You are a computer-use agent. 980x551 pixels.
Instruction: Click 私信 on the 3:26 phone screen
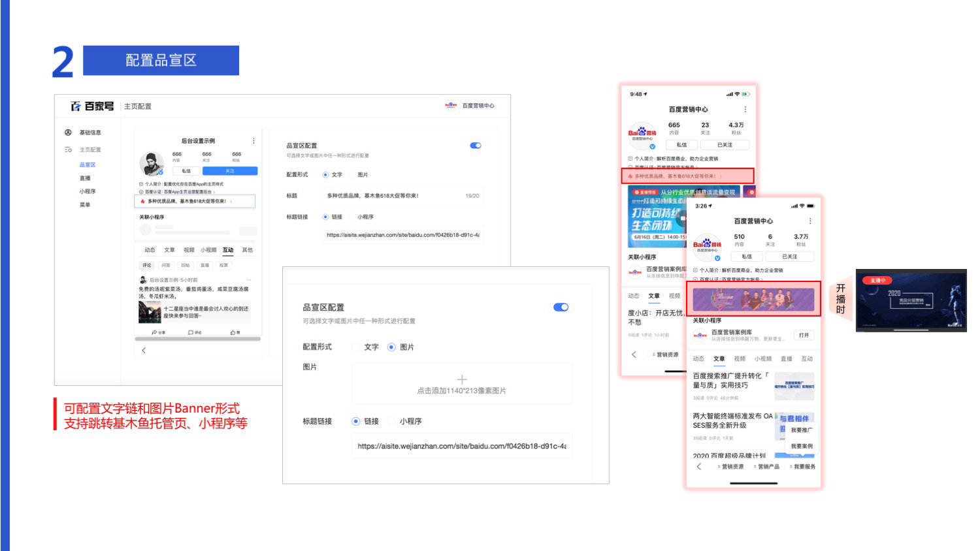coord(747,257)
